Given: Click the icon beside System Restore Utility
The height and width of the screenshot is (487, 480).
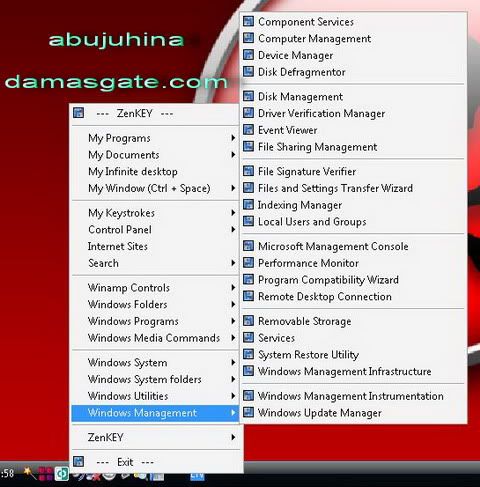Looking at the screenshot, I should (248, 354).
